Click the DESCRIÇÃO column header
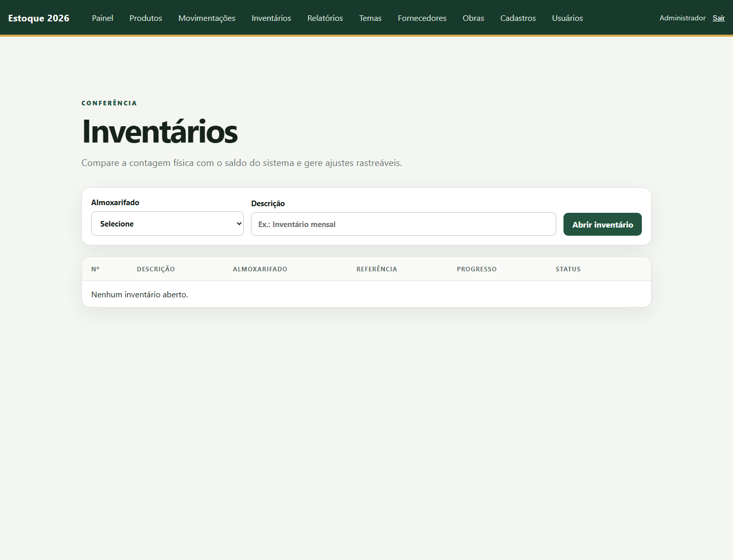Screen dimensions: 733x560 156,269
